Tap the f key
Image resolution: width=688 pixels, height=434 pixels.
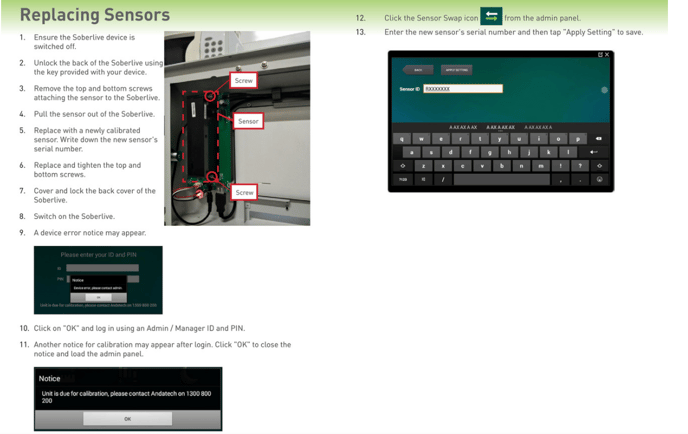tap(470, 152)
